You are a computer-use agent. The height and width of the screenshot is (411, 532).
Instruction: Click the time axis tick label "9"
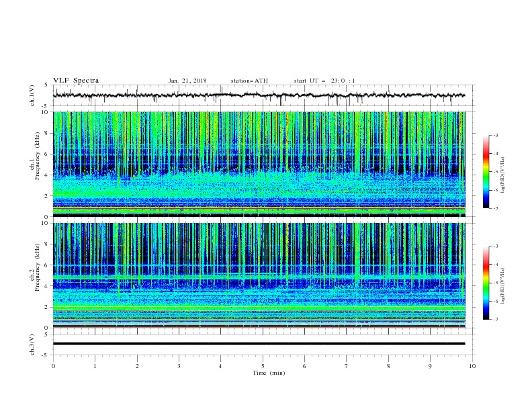tap(430, 366)
